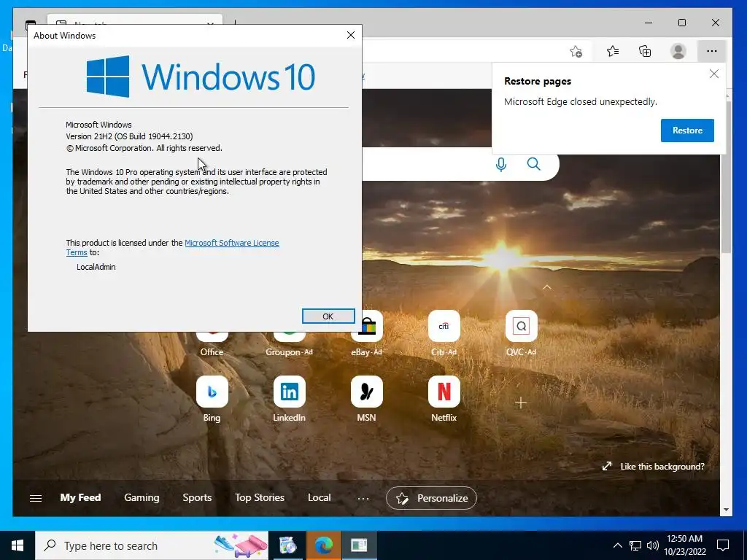This screenshot has height=560, width=747.
Task: Click the search magnifier icon
Action: [x=533, y=164]
